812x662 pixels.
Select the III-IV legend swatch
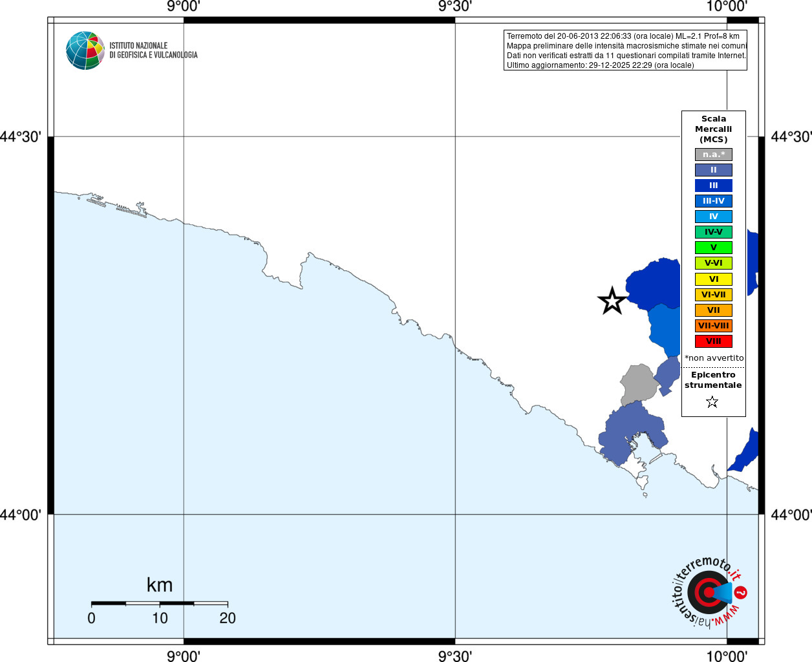point(714,201)
